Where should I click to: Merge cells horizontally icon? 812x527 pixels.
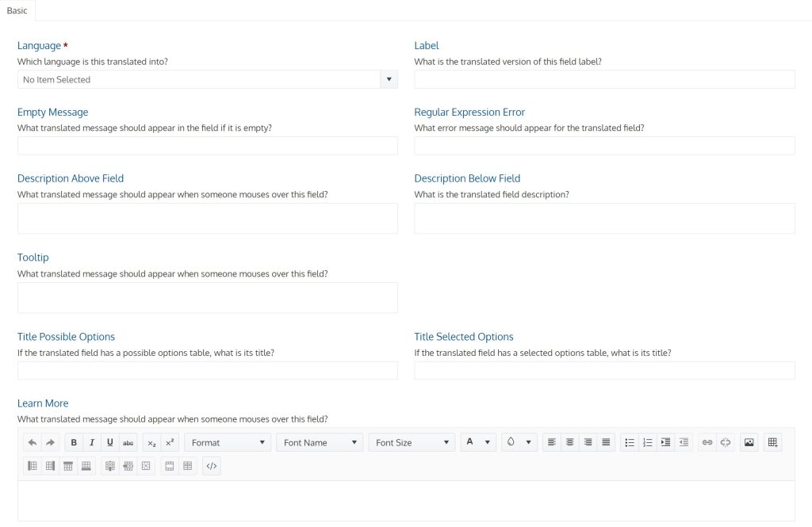(x=170, y=466)
